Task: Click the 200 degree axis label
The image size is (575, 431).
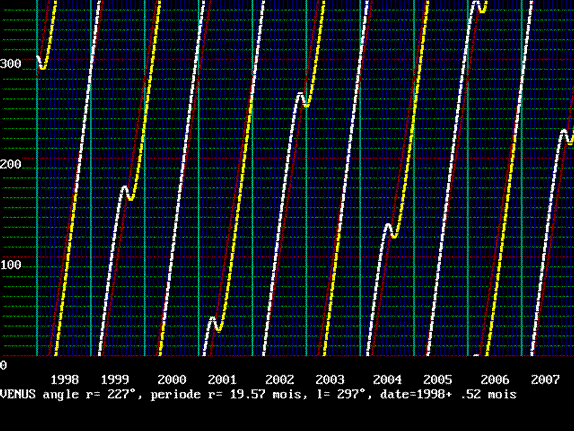Action: coord(11,164)
